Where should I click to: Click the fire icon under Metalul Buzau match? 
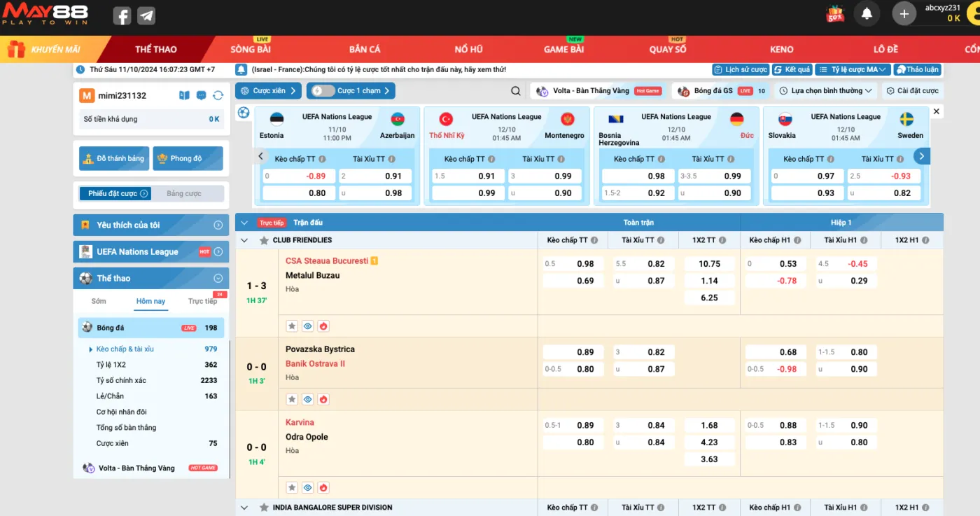(323, 326)
